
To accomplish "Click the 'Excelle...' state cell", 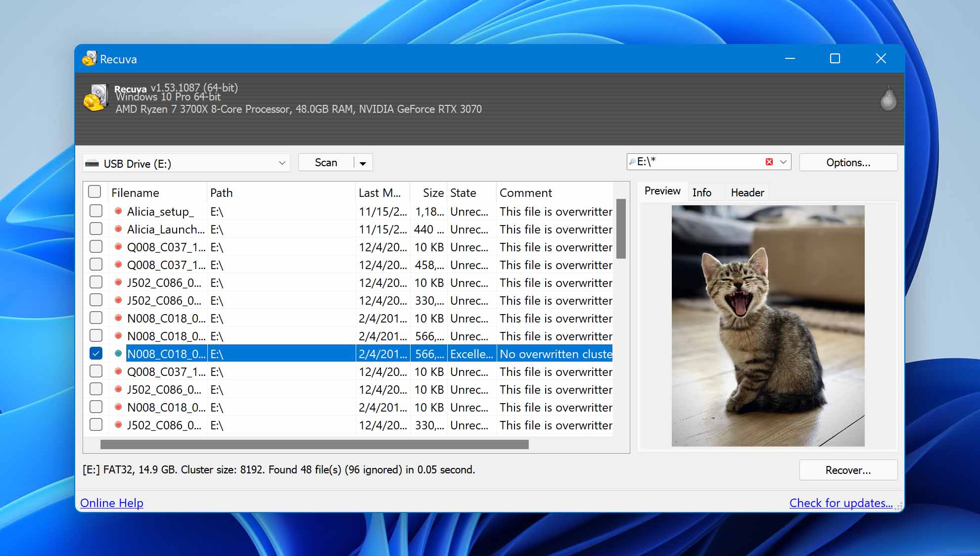I will tap(471, 354).
